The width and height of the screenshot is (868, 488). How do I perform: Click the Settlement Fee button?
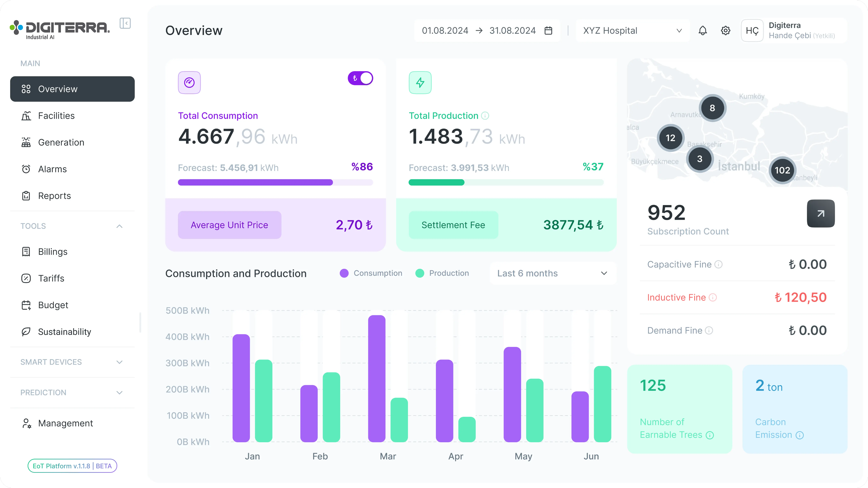pyautogui.click(x=453, y=225)
